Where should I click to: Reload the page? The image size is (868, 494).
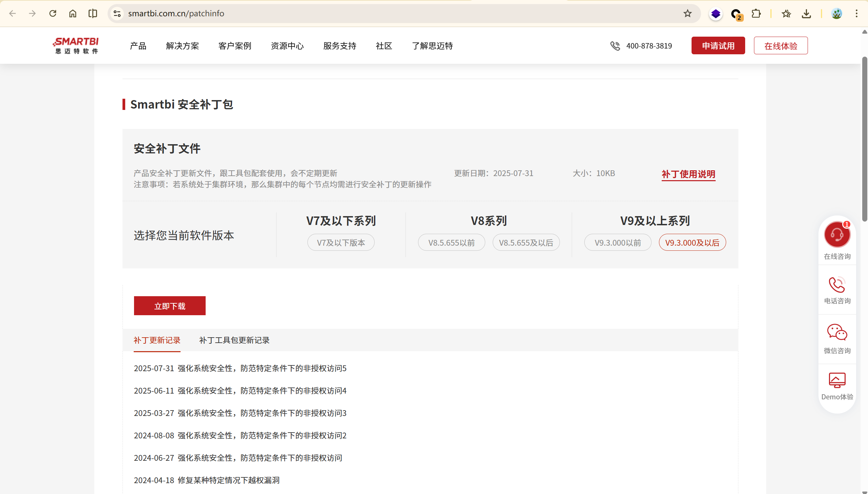pyautogui.click(x=53, y=14)
